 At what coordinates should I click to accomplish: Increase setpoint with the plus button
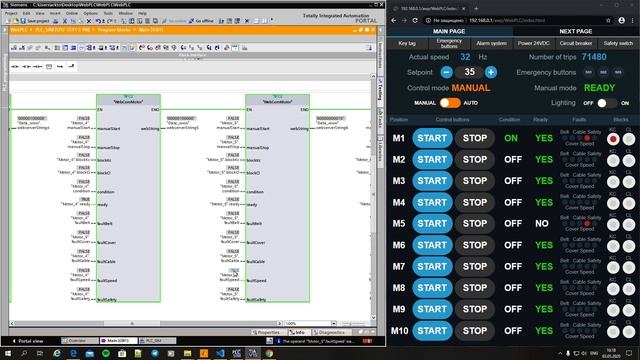point(491,72)
